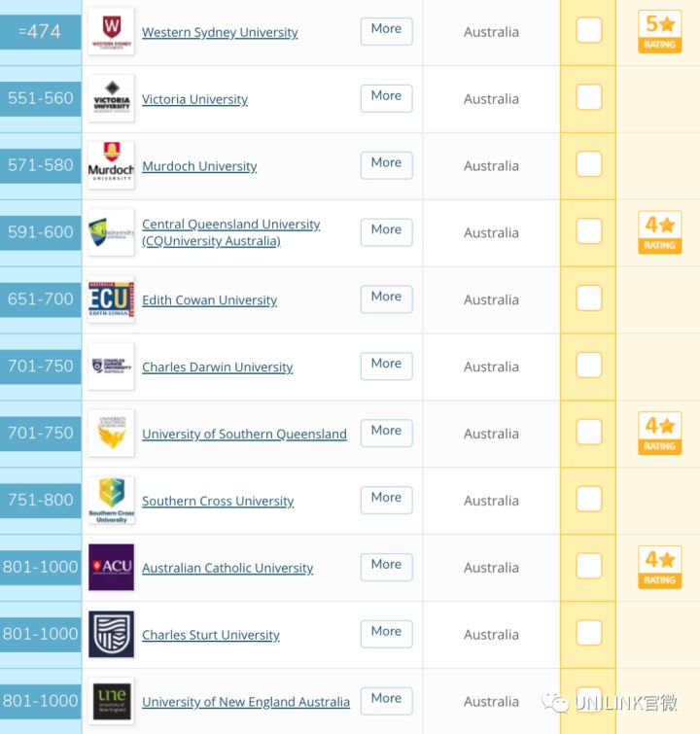This screenshot has height=734, width=700.
Task: Open the Charles Sturt University link
Action: [211, 635]
